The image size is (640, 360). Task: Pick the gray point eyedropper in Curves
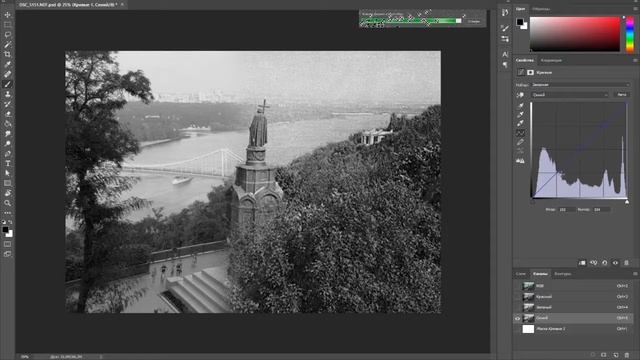(520, 114)
